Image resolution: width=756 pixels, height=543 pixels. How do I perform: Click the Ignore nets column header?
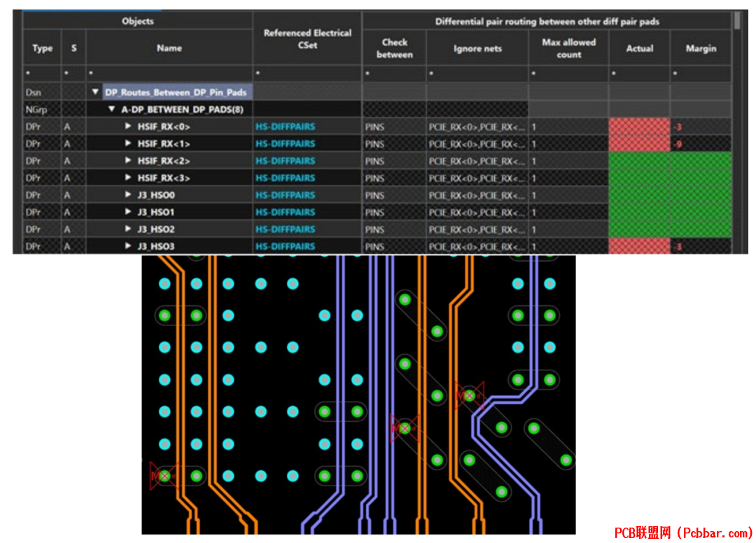tap(477, 48)
